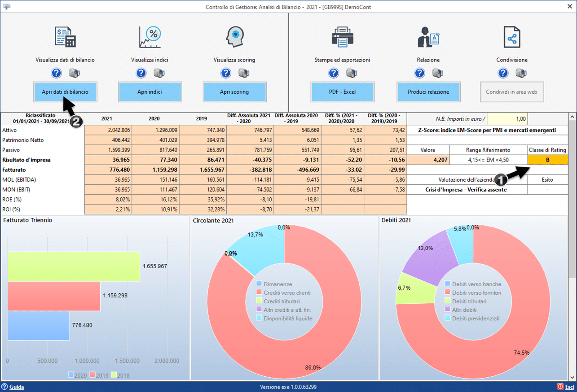Click the application icon in title bar
The width and height of the screenshot is (577, 392).
click(7, 7)
